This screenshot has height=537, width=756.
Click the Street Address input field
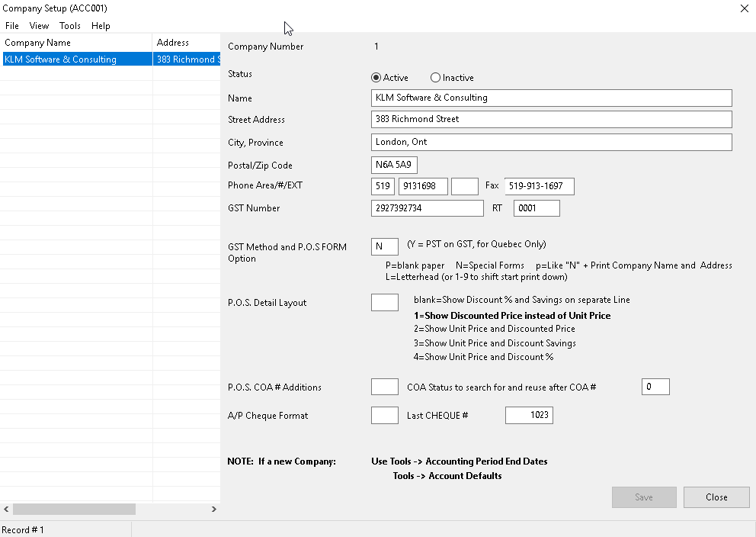pyautogui.click(x=552, y=119)
